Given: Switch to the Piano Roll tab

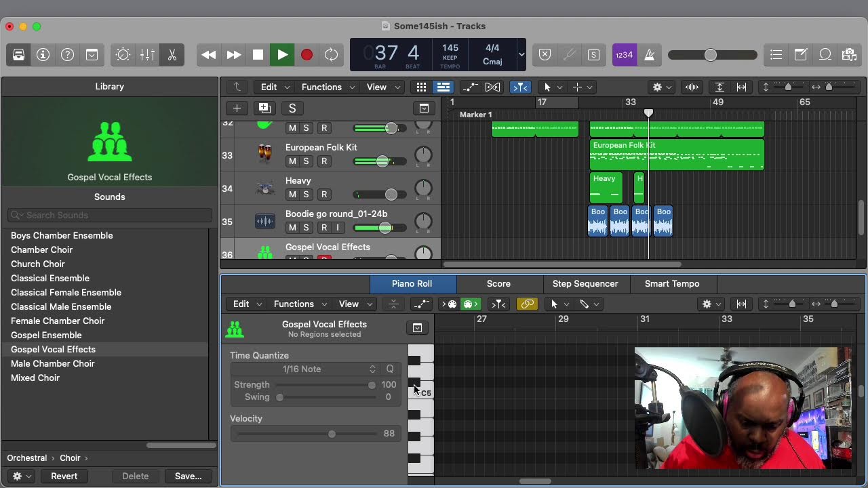Looking at the screenshot, I should point(412,283).
